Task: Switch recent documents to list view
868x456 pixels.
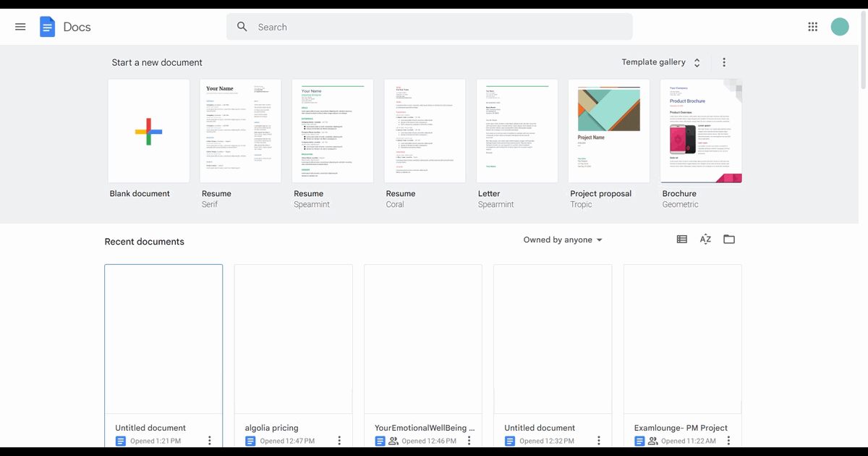Action: click(682, 240)
